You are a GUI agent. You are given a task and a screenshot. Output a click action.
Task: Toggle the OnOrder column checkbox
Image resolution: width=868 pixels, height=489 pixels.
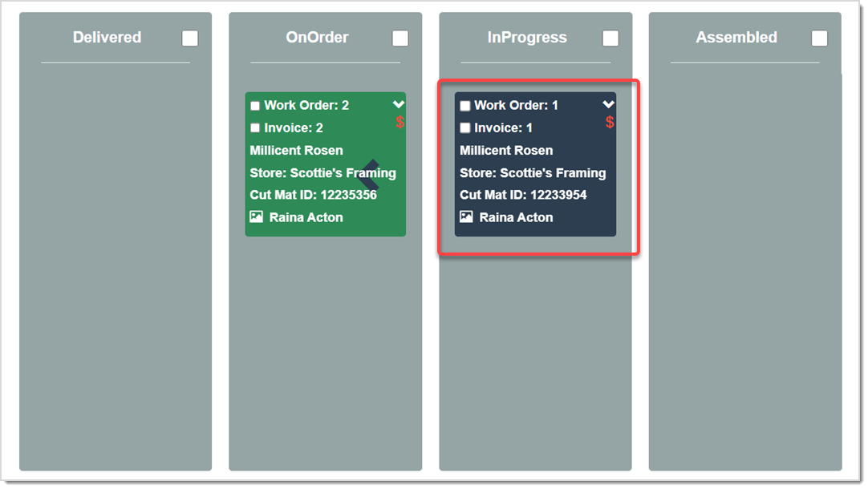click(x=400, y=38)
